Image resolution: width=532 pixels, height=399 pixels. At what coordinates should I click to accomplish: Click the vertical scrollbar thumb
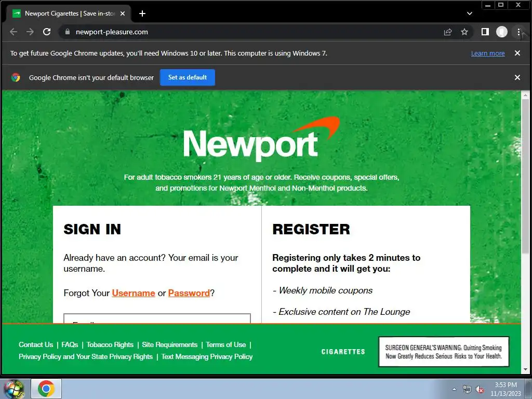(x=525, y=177)
